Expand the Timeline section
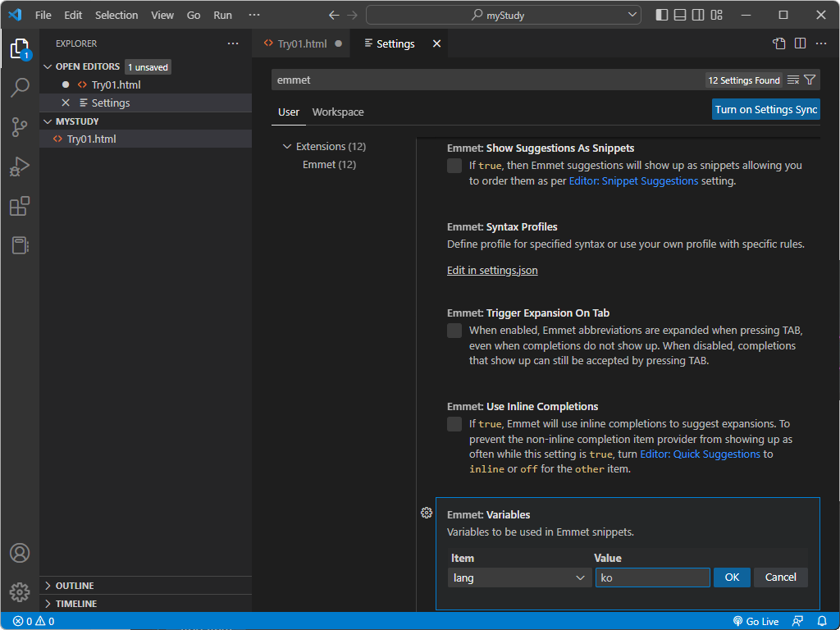The height and width of the screenshot is (630, 840). click(x=48, y=604)
